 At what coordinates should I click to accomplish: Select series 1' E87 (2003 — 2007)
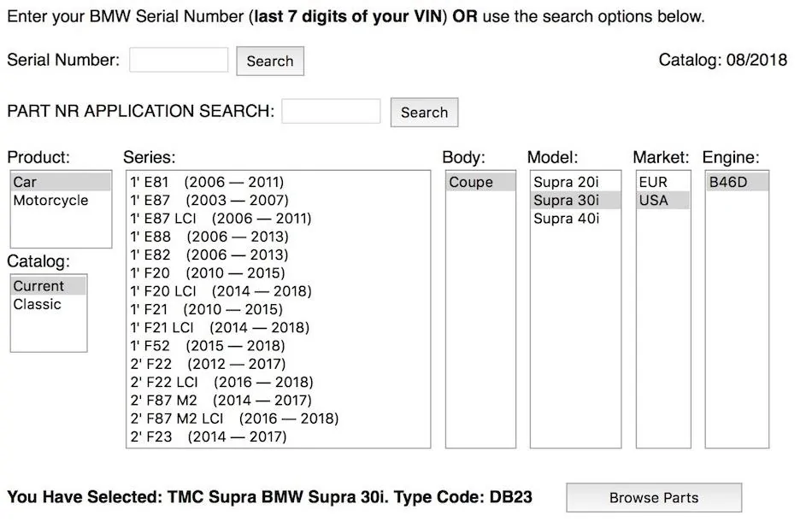click(278, 200)
